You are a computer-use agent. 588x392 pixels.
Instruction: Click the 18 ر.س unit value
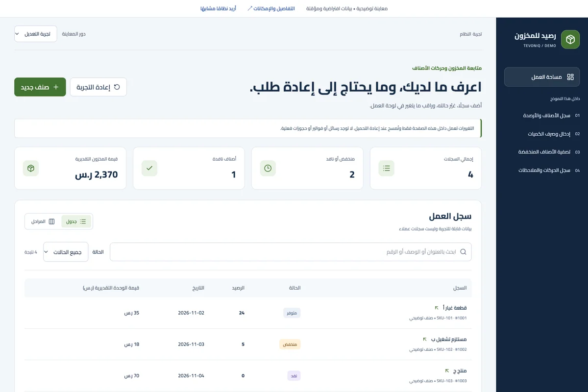[x=132, y=344]
